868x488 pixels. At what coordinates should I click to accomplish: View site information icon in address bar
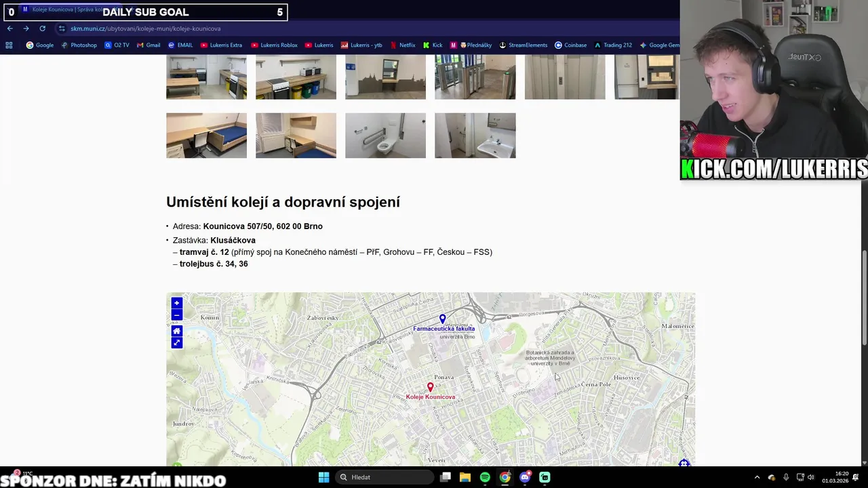click(x=62, y=28)
